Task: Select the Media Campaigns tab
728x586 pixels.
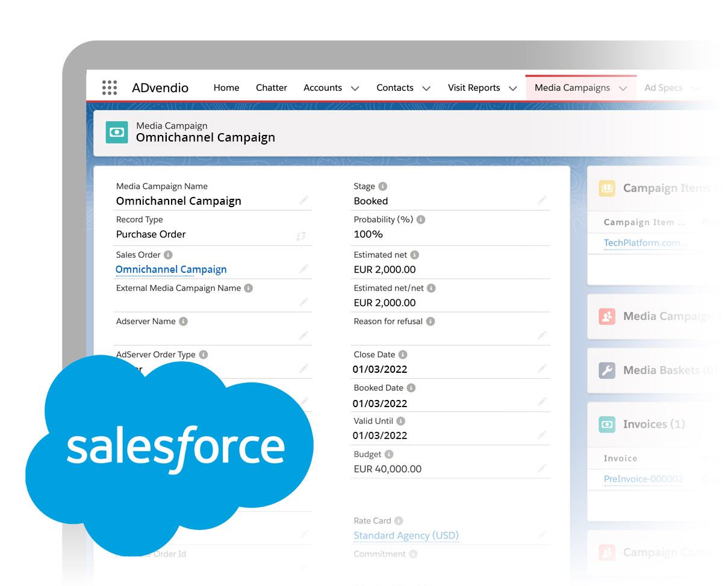Action: [x=572, y=88]
